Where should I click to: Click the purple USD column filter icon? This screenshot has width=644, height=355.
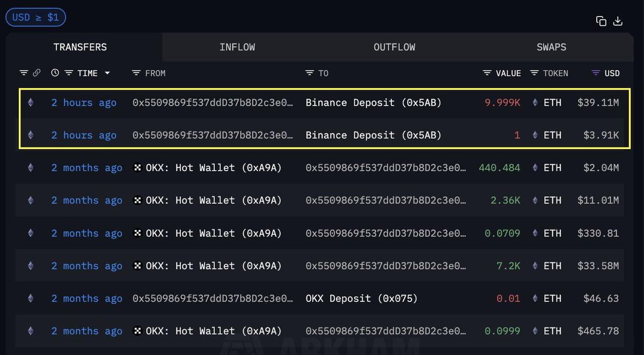596,73
